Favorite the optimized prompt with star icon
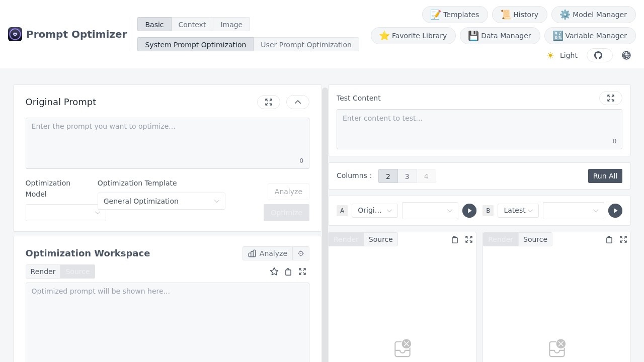Screen dimensions: 644x362 pos(274,271)
